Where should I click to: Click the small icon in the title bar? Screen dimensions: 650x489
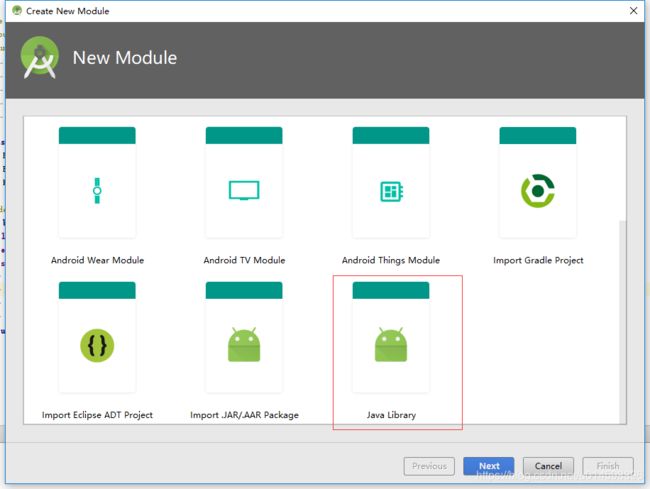[17, 10]
